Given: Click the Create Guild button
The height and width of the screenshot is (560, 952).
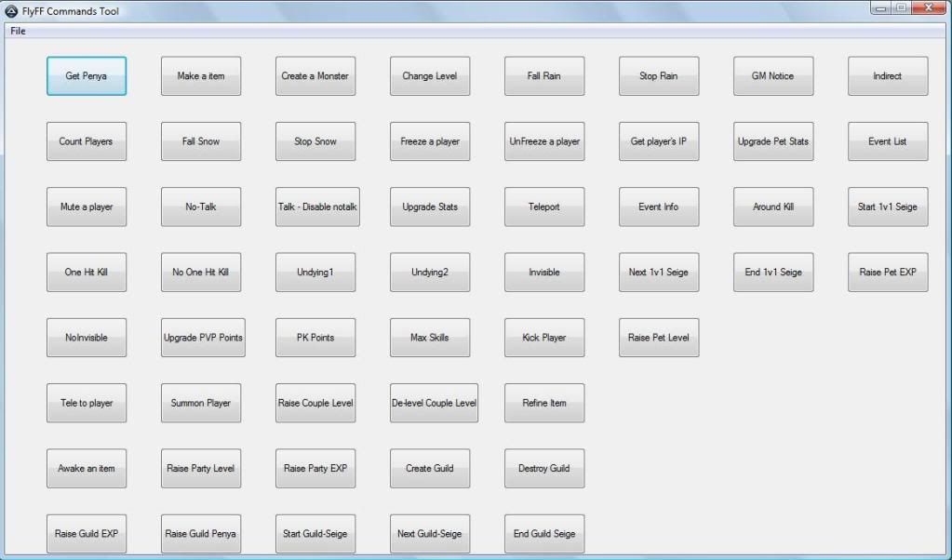Looking at the screenshot, I should click(430, 468).
